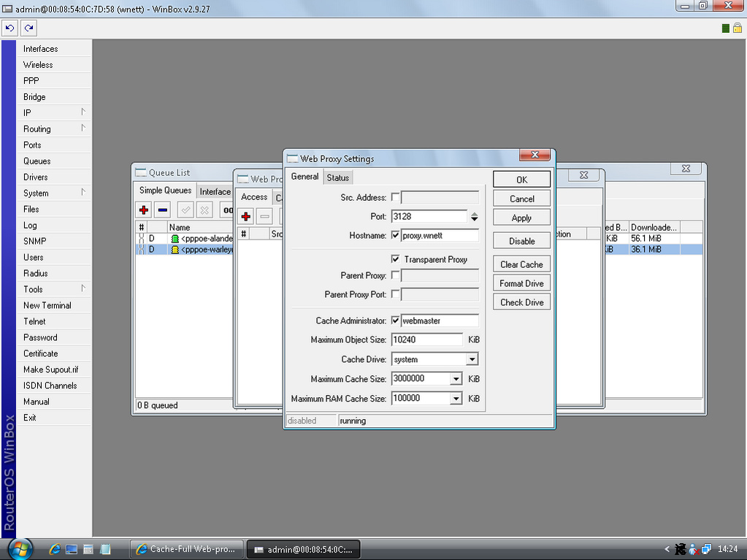This screenshot has height=560, width=747.
Task: Open Windows Start orb
Action: coord(20,549)
